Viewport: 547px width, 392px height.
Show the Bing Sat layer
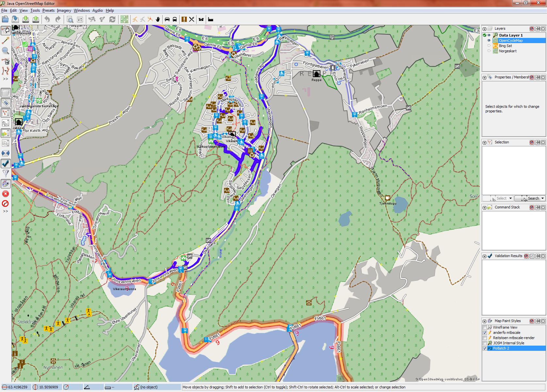pos(489,46)
